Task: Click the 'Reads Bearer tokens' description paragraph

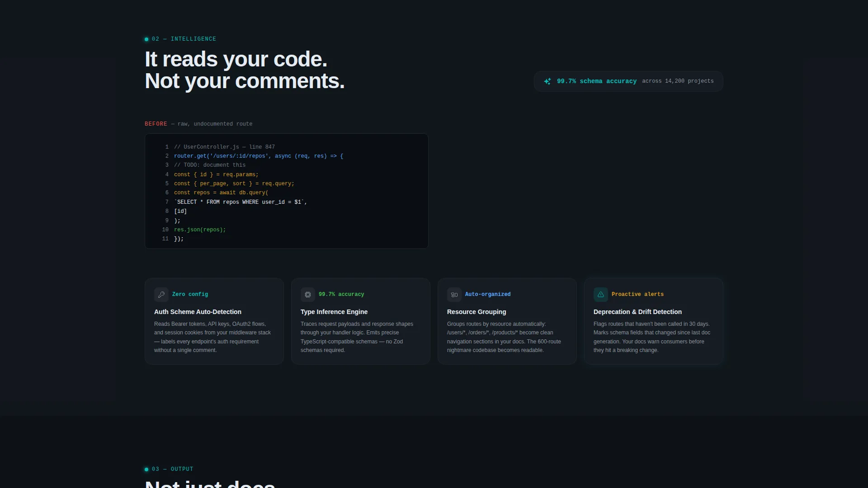Action: (x=213, y=337)
